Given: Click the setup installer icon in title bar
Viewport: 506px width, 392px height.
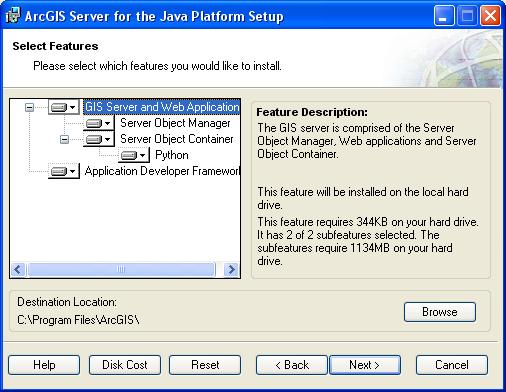Looking at the screenshot, I should click(12, 16).
